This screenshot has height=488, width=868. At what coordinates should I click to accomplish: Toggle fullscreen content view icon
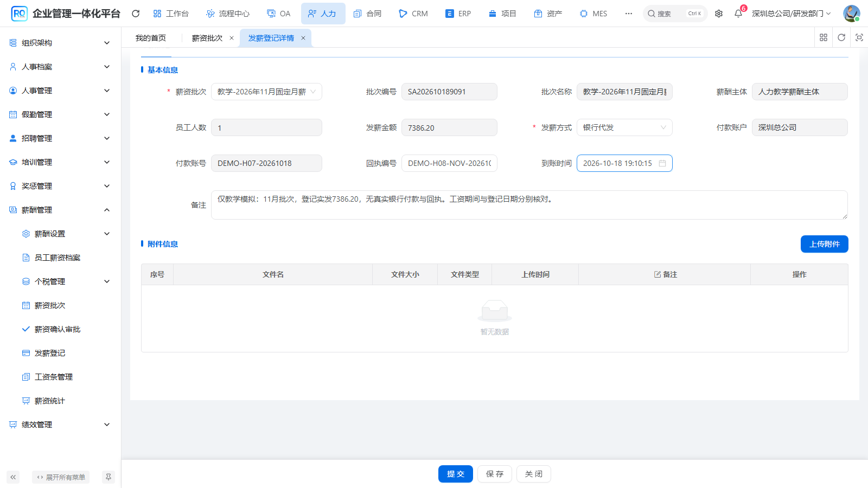[x=859, y=37]
